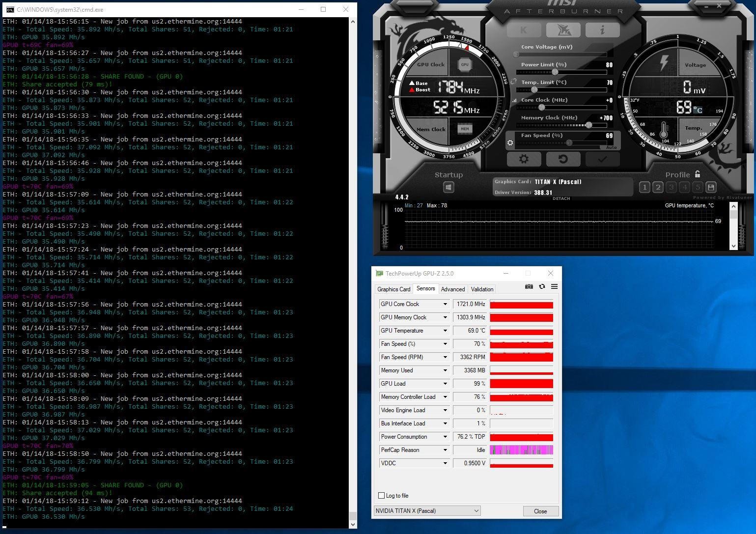Click the cmd window scroll up arrow
This screenshot has width=756, height=534.
(x=353, y=22)
